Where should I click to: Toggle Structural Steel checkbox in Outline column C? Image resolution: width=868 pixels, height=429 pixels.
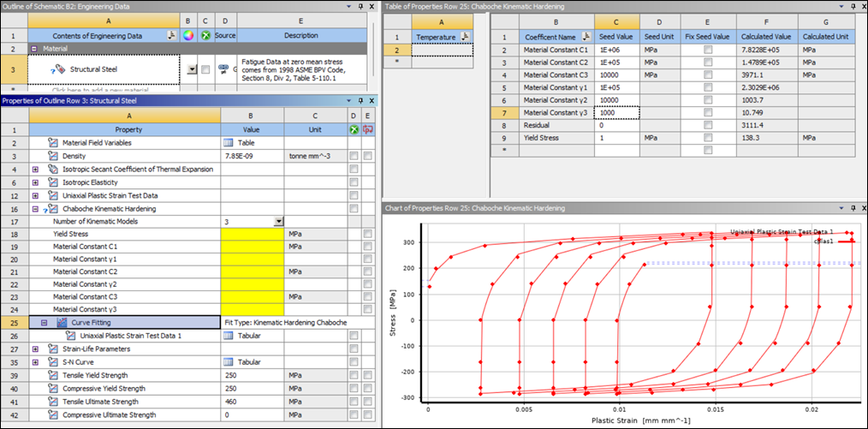tap(205, 69)
